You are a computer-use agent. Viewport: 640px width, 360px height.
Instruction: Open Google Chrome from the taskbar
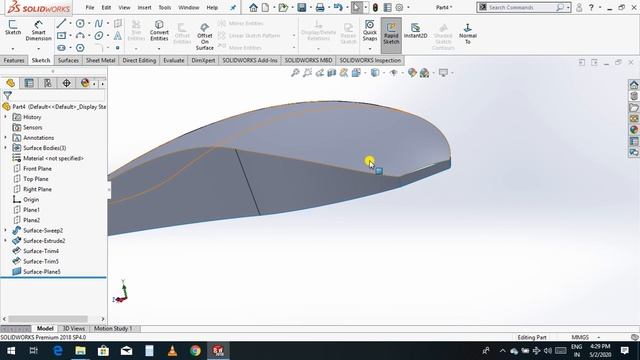(x=195, y=351)
